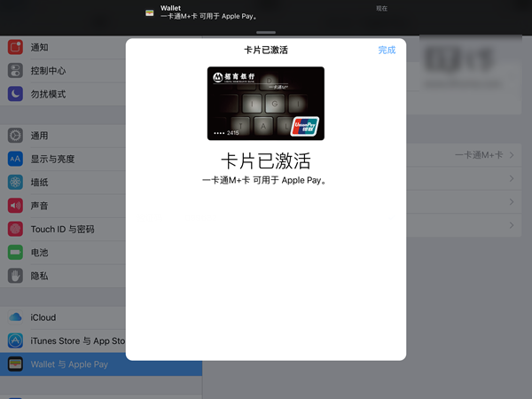This screenshot has width=532, height=399.
Task: Select the 通知 settings row label
Action: (39, 48)
